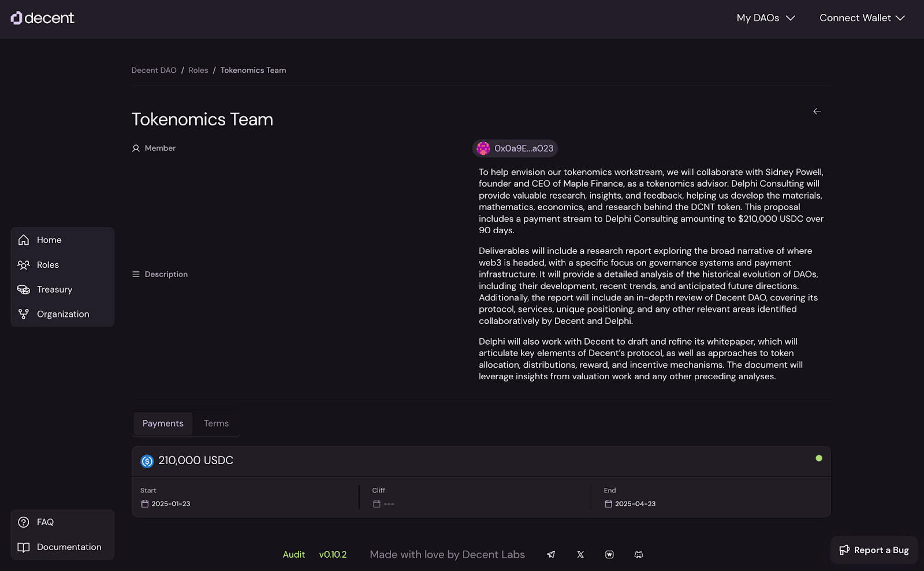Click the USDC coin icon
The image size is (924, 571).
click(147, 461)
